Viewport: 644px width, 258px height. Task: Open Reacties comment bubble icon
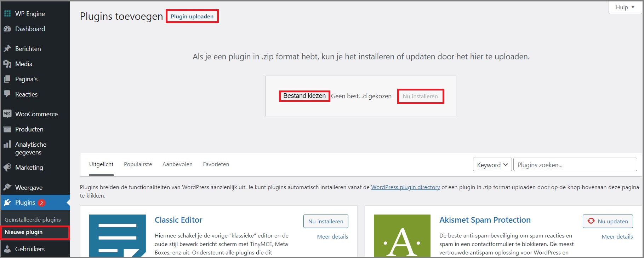pyautogui.click(x=7, y=94)
